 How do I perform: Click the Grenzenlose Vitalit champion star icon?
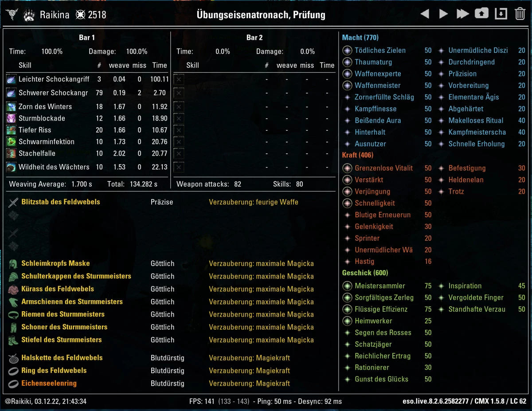[x=347, y=168]
